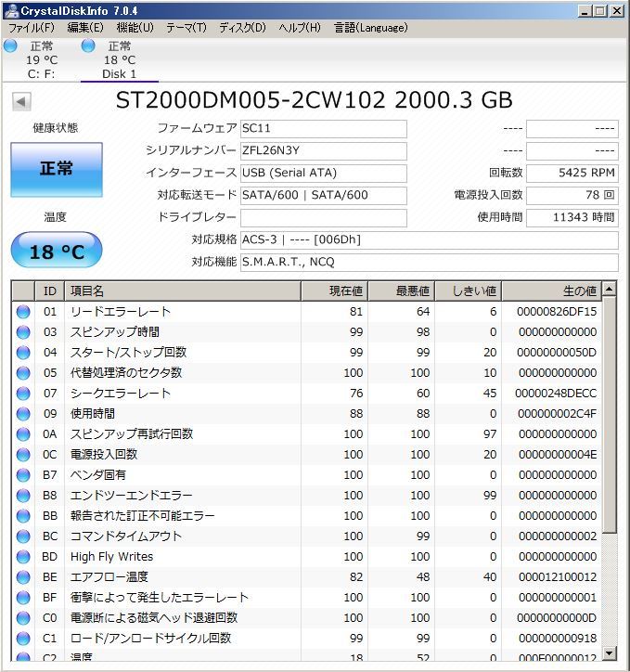Select the リードエラーレート row name

(121, 312)
